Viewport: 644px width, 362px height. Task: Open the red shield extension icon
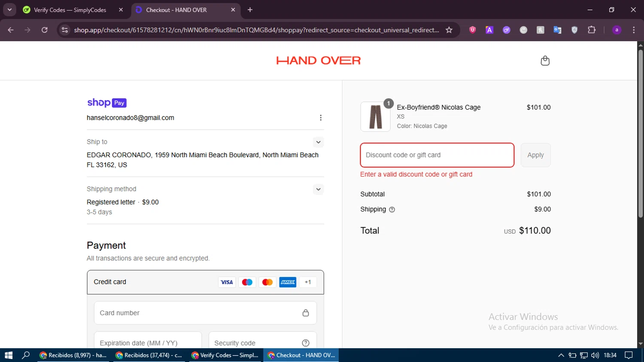point(472,30)
